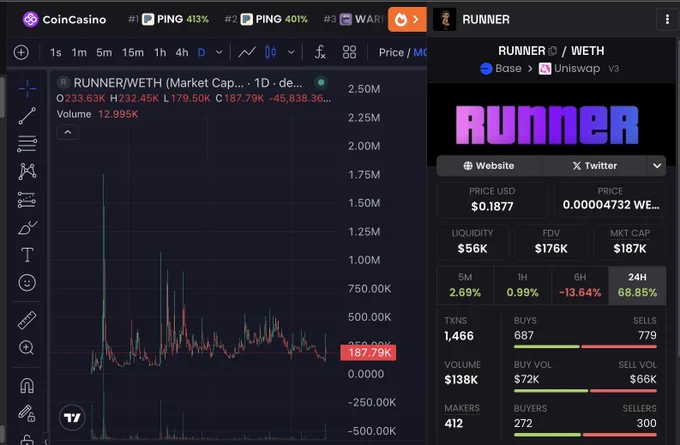The width and height of the screenshot is (680, 445).
Task: Select the horizontal lines Fibonacci tool
Action: [x=27, y=144]
